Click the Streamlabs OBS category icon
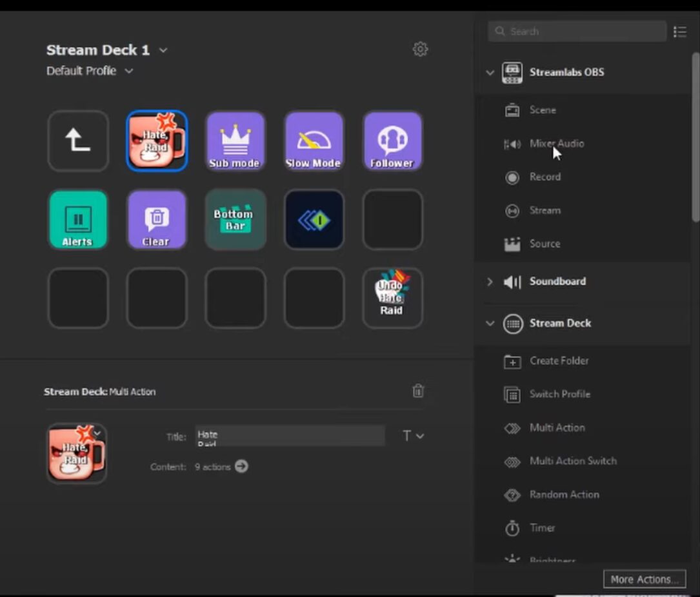 [512, 73]
